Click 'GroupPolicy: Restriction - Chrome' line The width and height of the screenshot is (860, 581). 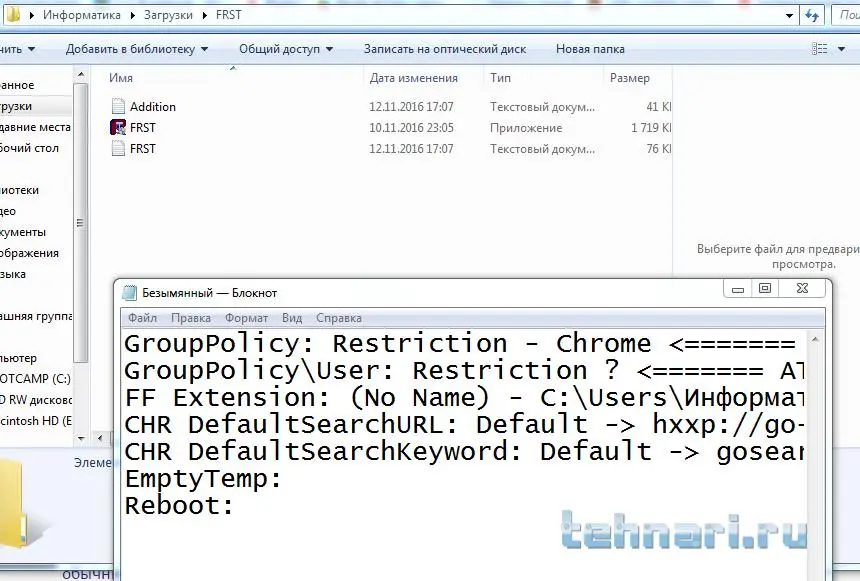460,344
